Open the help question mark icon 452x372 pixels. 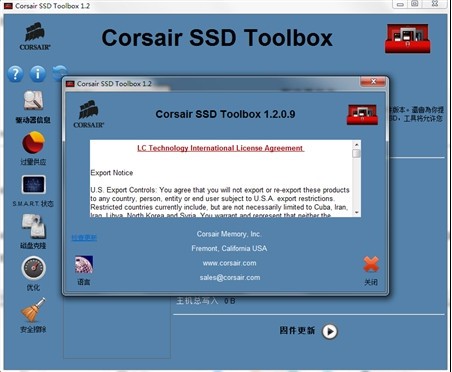pyautogui.click(x=15, y=74)
